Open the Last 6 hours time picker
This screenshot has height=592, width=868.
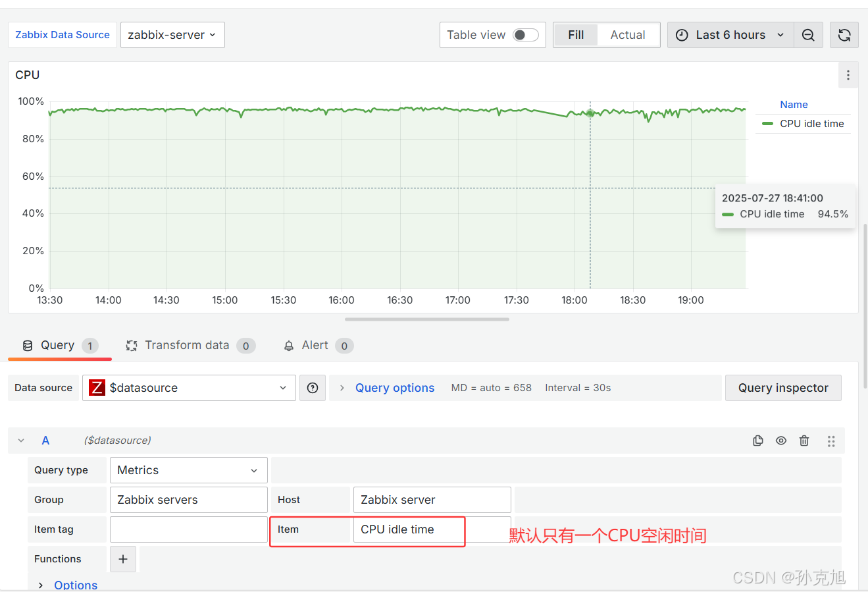click(x=730, y=35)
